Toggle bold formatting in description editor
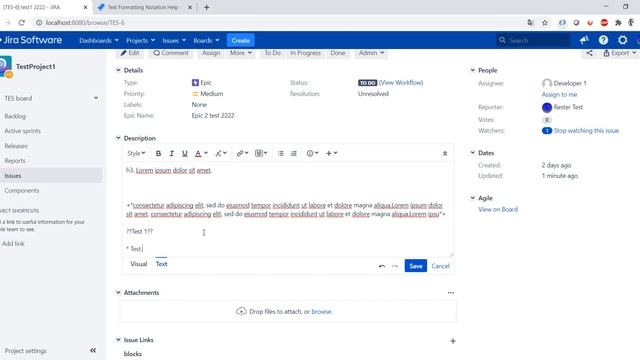The width and height of the screenshot is (640, 360). click(x=158, y=153)
